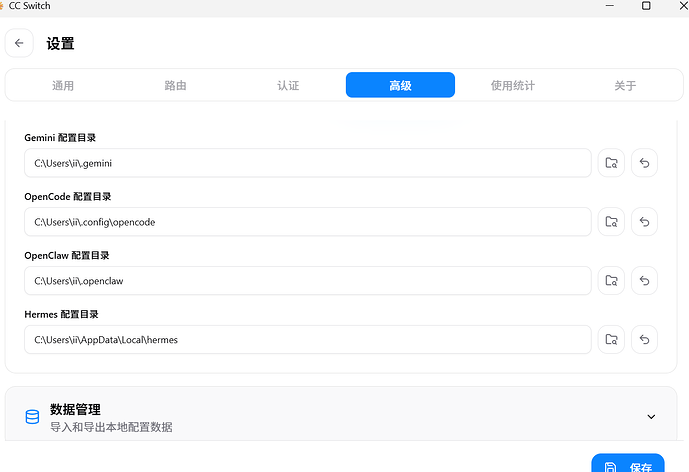Click the 导入和导出本地配置数据 description
The image size is (689, 472).
[x=111, y=427]
